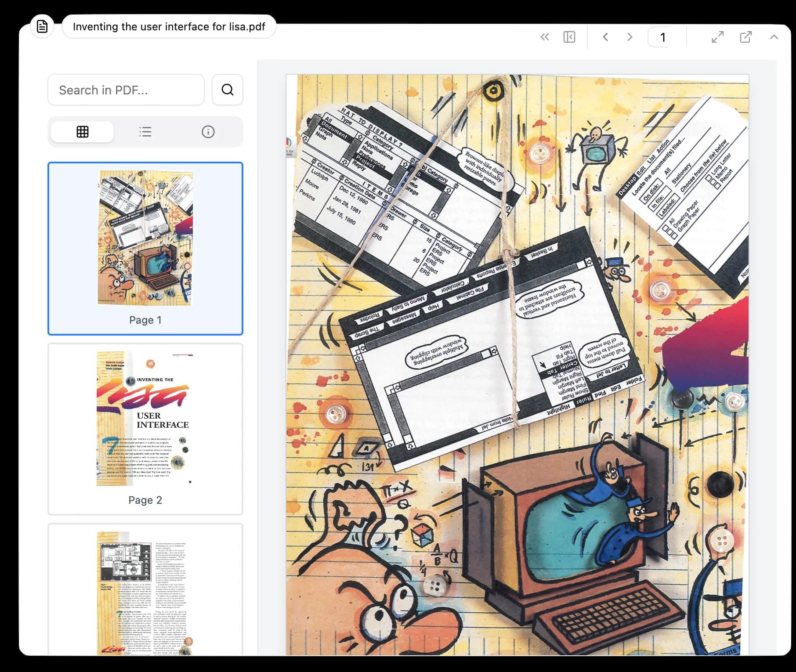The image size is (796, 672).
Task: Click the 'Page 2' label
Action: click(145, 500)
